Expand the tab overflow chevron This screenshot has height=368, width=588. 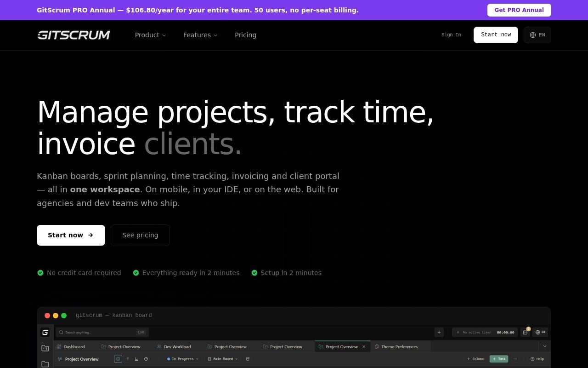(x=545, y=346)
